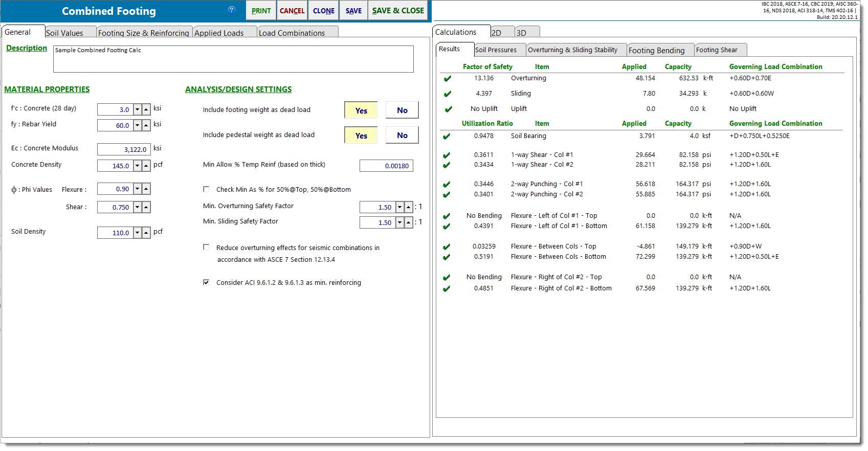Click the up arrow for f'c Concrete
This screenshot has height=451, width=868.
point(146,109)
